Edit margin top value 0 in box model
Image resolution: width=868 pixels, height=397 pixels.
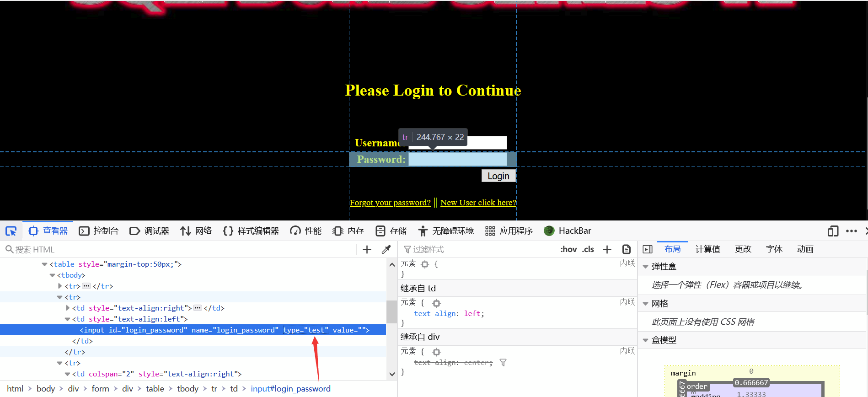(x=751, y=371)
